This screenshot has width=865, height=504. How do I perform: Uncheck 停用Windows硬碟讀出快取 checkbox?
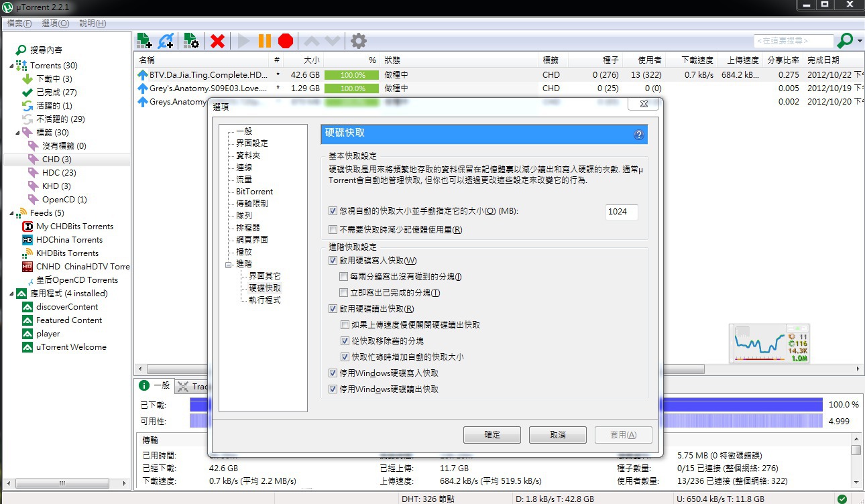[x=333, y=389]
